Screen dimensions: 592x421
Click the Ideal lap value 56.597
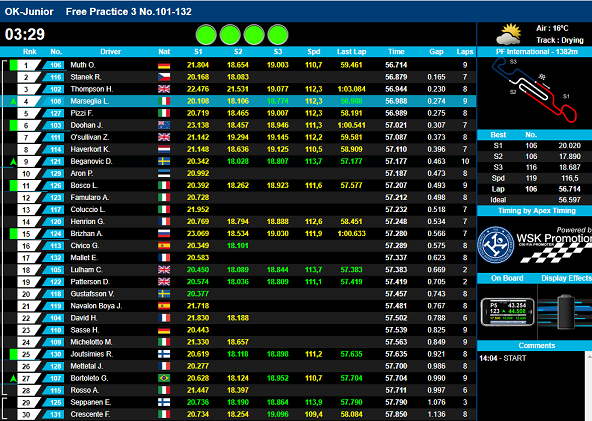pyautogui.click(x=569, y=200)
